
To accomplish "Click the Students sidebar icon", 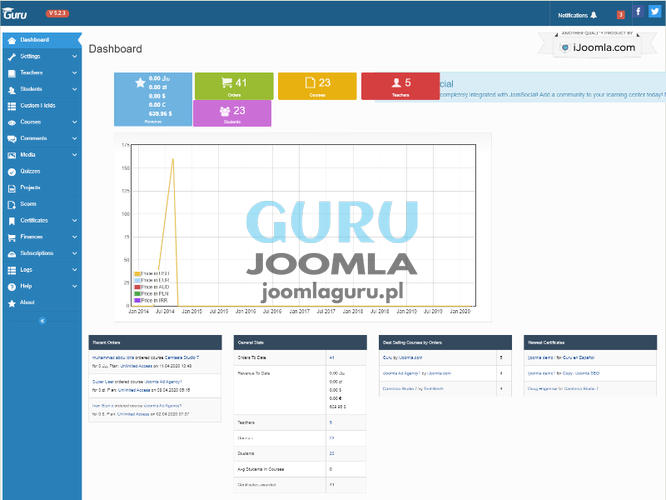I will point(12,90).
